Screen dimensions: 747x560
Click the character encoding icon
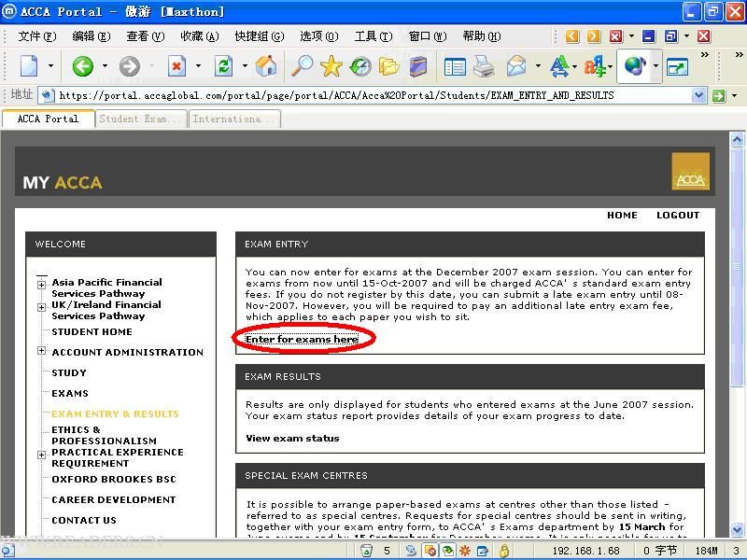(596, 66)
